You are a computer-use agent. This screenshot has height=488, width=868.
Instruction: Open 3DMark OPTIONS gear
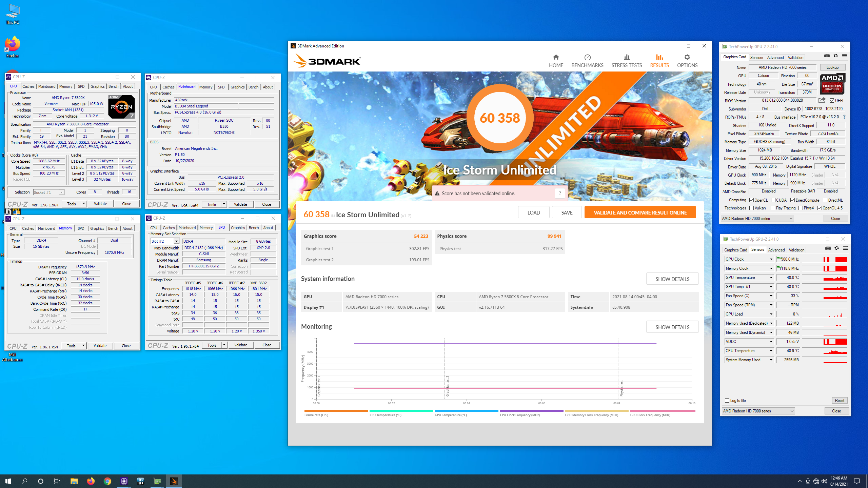coord(687,61)
